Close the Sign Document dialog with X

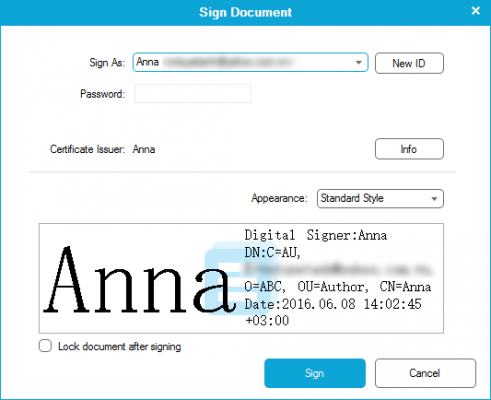point(476,11)
